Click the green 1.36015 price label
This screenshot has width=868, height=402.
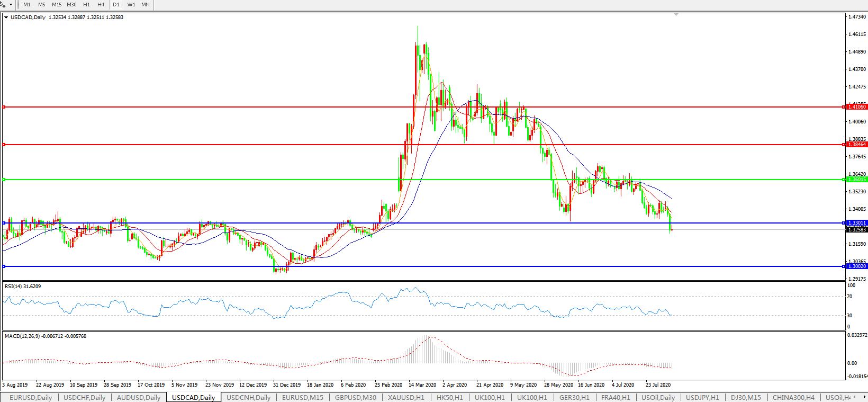(857, 180)
